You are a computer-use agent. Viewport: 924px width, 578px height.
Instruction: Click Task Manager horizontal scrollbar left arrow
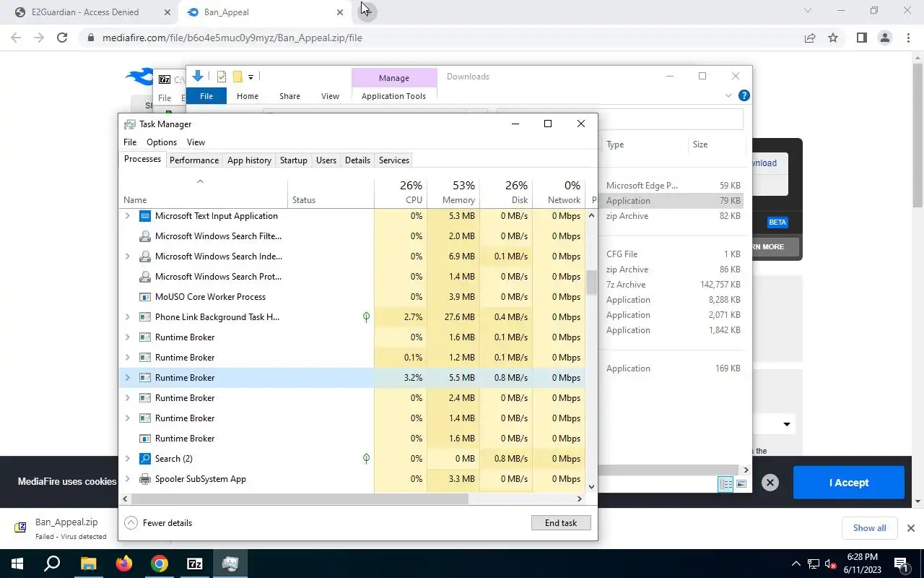(125, 499)
